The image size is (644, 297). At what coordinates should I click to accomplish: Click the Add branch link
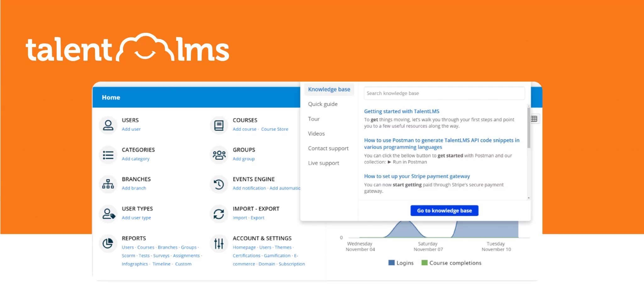click(134, 188)
